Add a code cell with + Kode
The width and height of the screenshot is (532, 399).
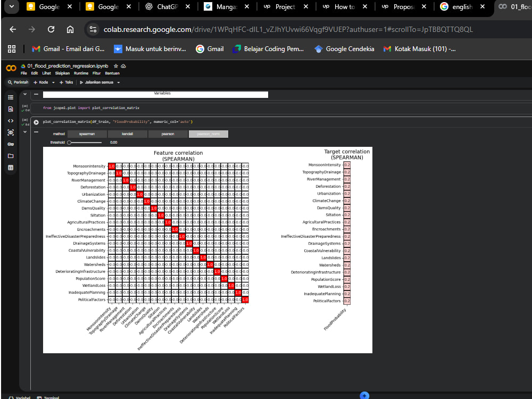pos(41,82)
